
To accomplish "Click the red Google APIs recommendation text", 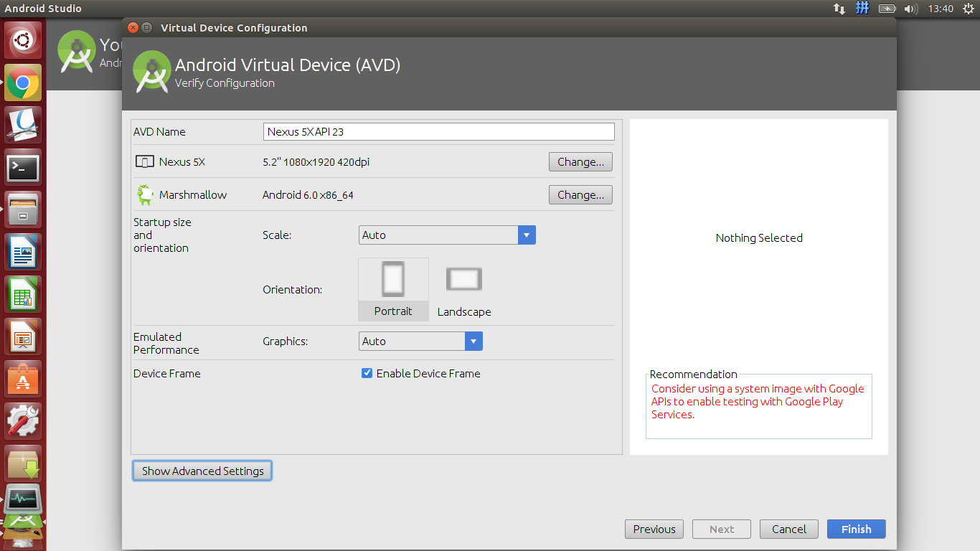I will 758,402.
